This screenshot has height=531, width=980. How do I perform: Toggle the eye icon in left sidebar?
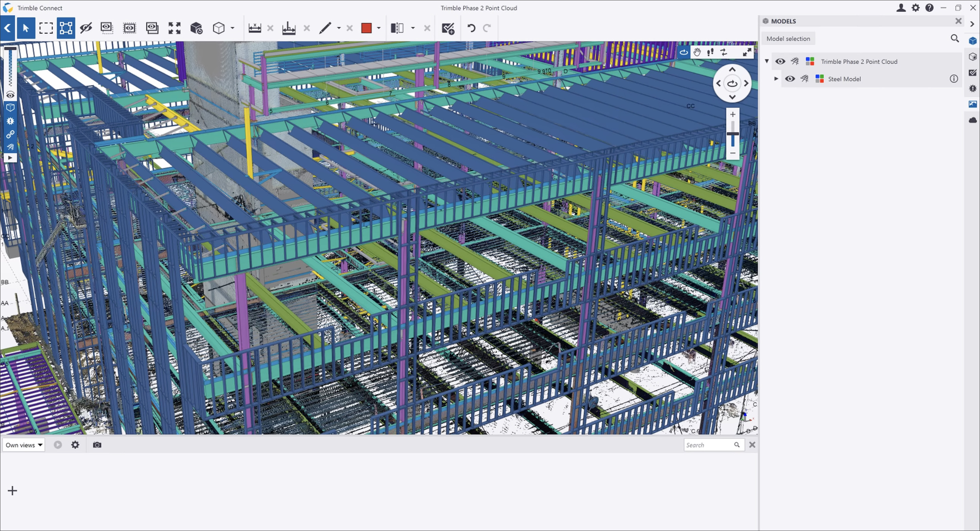point(10,95)
